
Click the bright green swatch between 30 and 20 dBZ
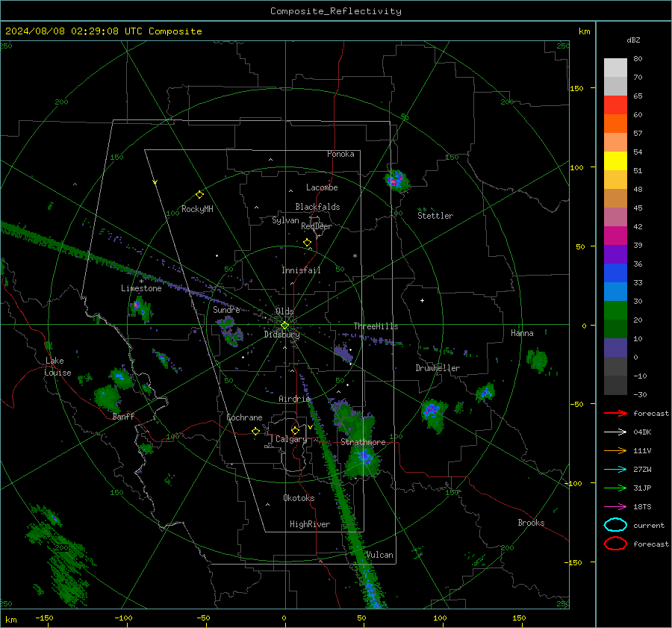(615, 311)
